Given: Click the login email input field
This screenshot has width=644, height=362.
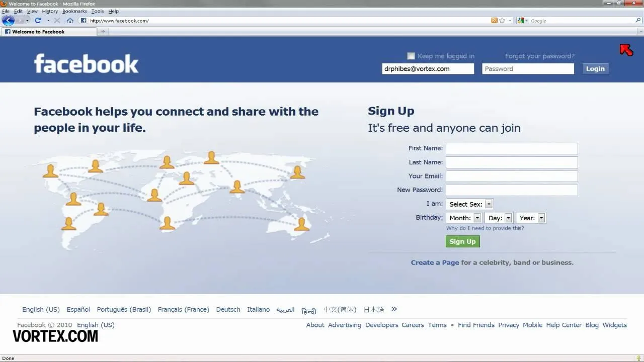Looking at the screenshot, I should 428,69.
